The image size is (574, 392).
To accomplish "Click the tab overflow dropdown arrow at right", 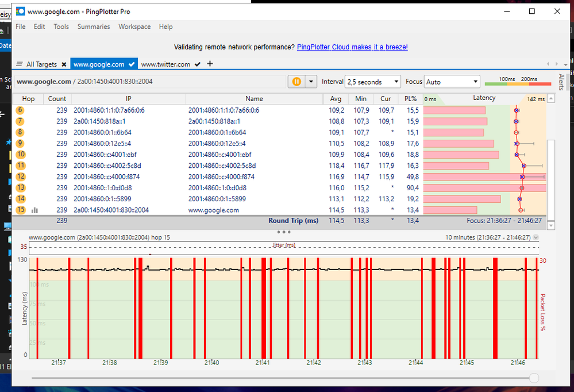I will pos(565,64).
